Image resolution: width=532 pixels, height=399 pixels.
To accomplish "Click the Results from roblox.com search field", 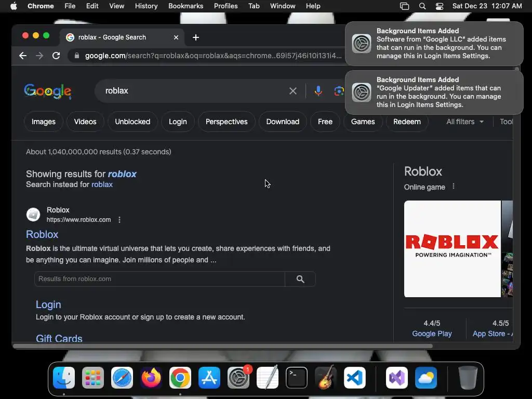I will click(x=159, y=279).
